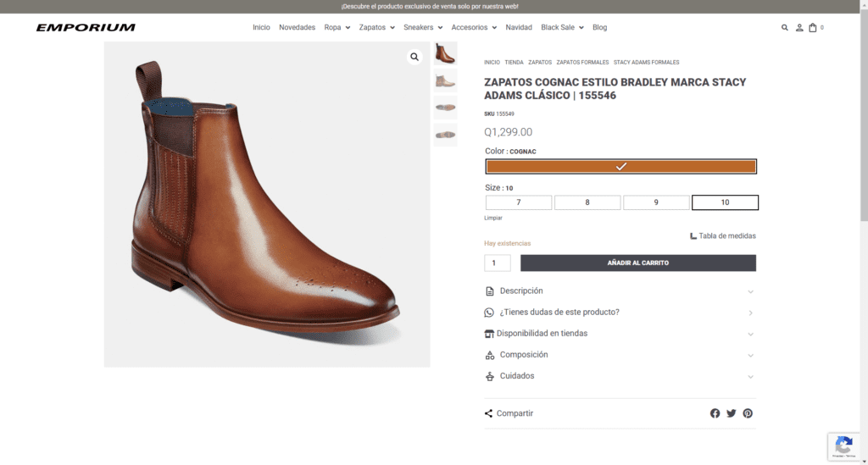Expand Disponibilidad en tiendas chevron

751,334
